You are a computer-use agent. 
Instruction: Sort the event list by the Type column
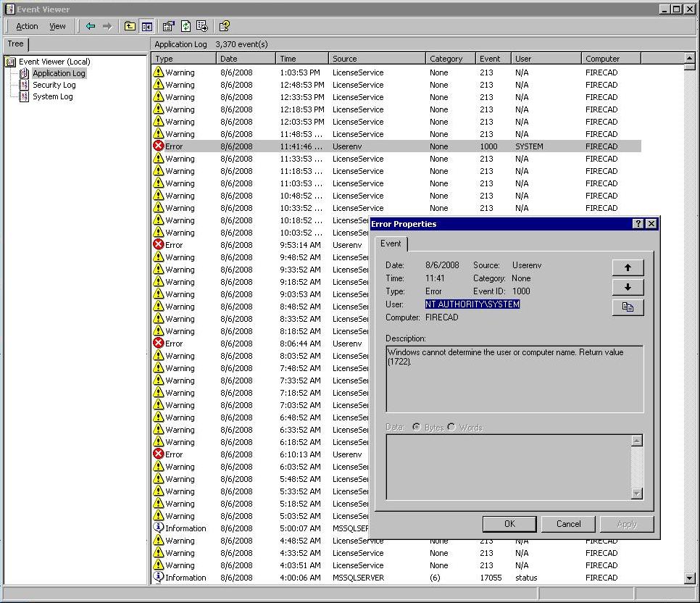pyautogui.click(x=183, y=59)
